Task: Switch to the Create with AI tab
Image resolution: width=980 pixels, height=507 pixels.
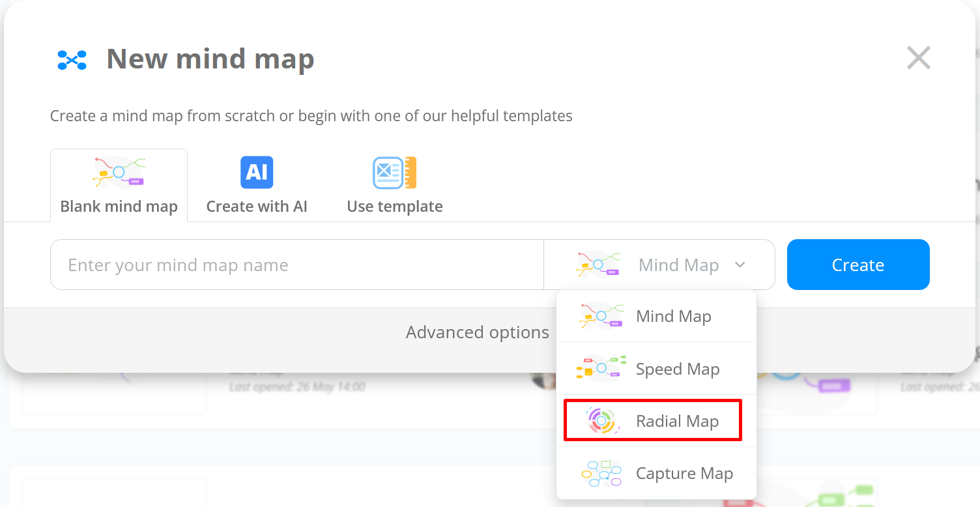Action: (x=257, y=206)
